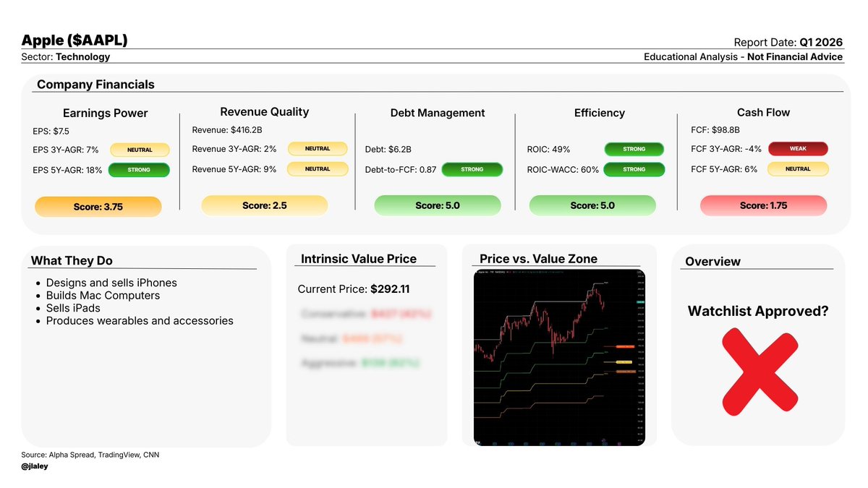Click the Sector: Technology text
The height and width of the screenshot is (488, 868).
pos(66,56)
